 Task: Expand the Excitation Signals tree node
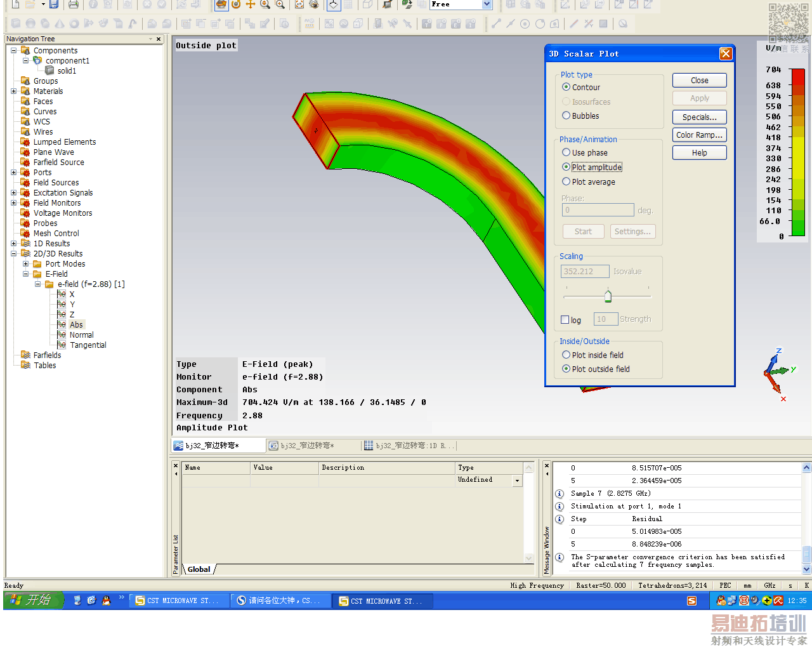(13, 192)
